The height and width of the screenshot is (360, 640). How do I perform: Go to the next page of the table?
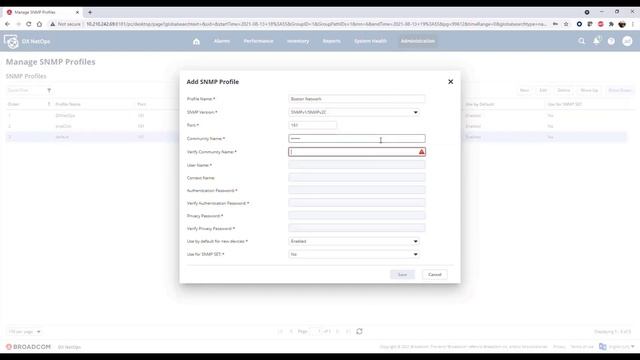338,331
